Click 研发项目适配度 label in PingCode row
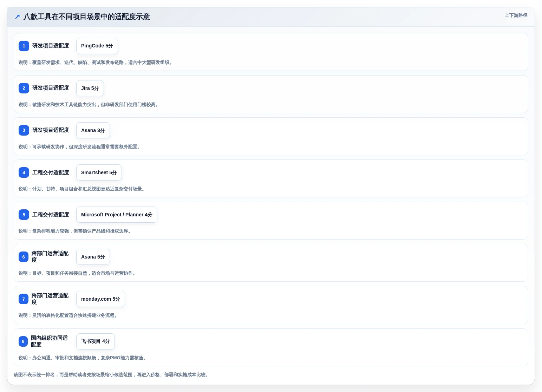 tap(51, 46)
